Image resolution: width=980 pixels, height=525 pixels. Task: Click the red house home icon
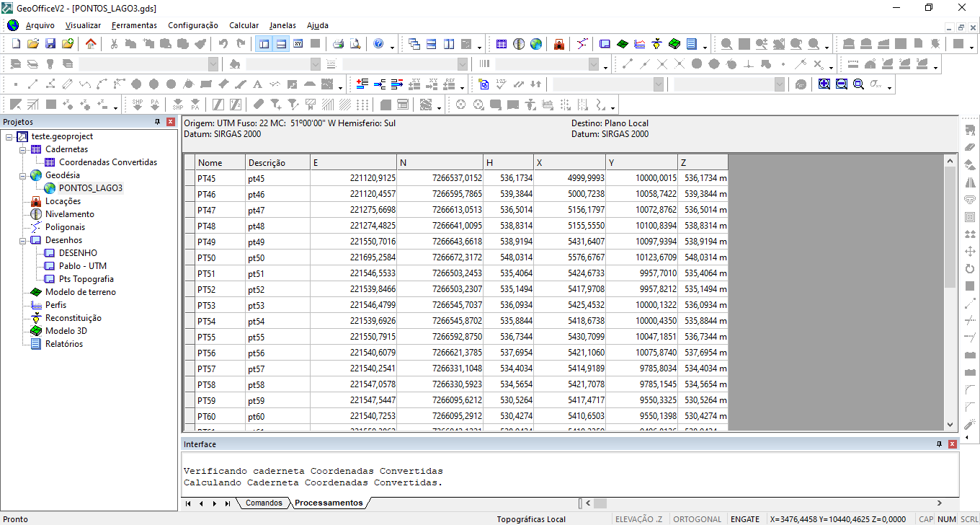(91, 44)
